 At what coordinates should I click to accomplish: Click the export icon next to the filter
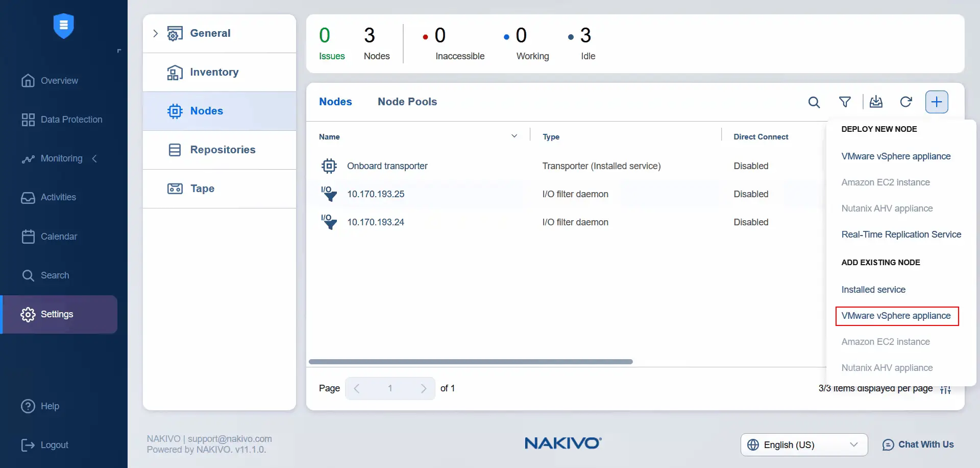tap(876, 102)
